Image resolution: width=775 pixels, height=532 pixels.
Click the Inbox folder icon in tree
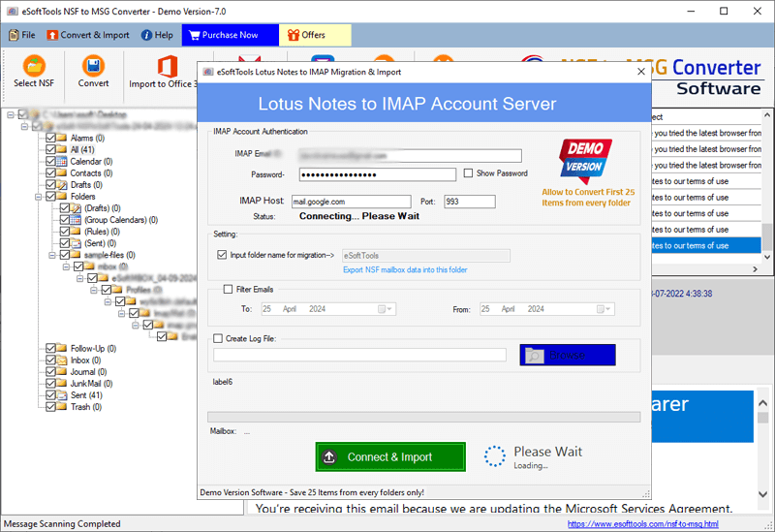coord(62,360)
